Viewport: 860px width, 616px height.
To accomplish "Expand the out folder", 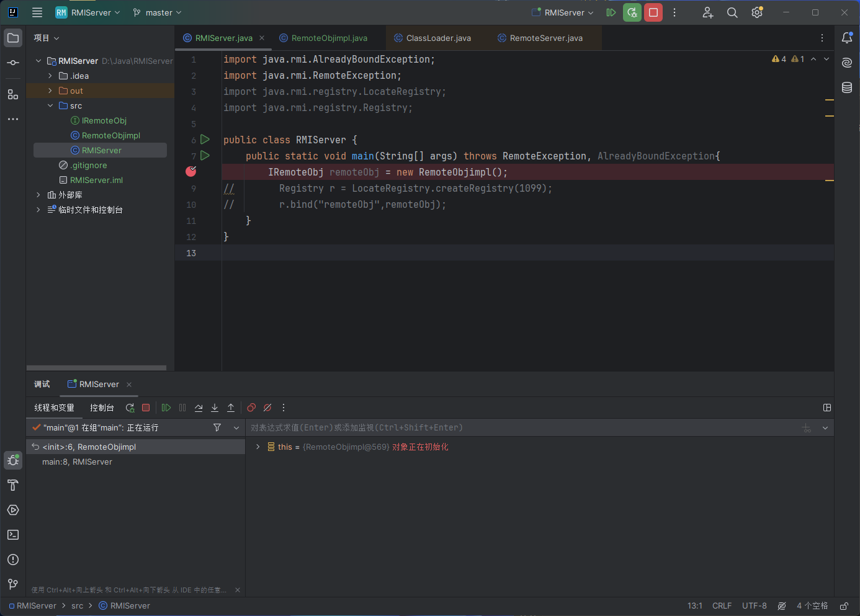I will 50,91.
